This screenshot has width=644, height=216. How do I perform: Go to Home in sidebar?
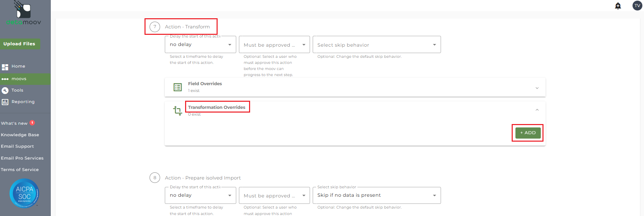(x=18, y=66)
